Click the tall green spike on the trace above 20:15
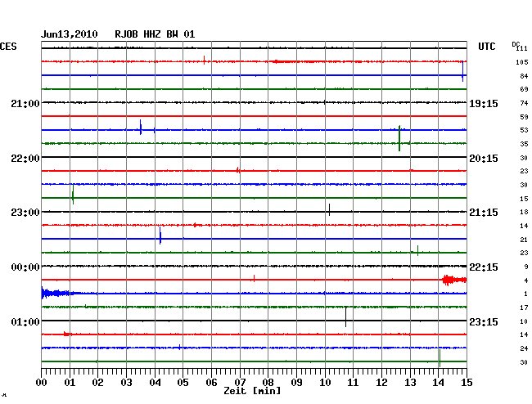Screen dimensions: 532x404 (x=399, y=138)
